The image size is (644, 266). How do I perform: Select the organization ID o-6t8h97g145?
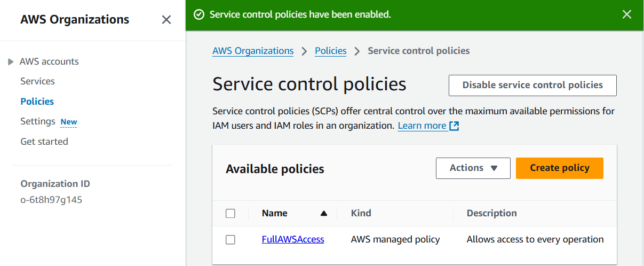tap(51, 200)
